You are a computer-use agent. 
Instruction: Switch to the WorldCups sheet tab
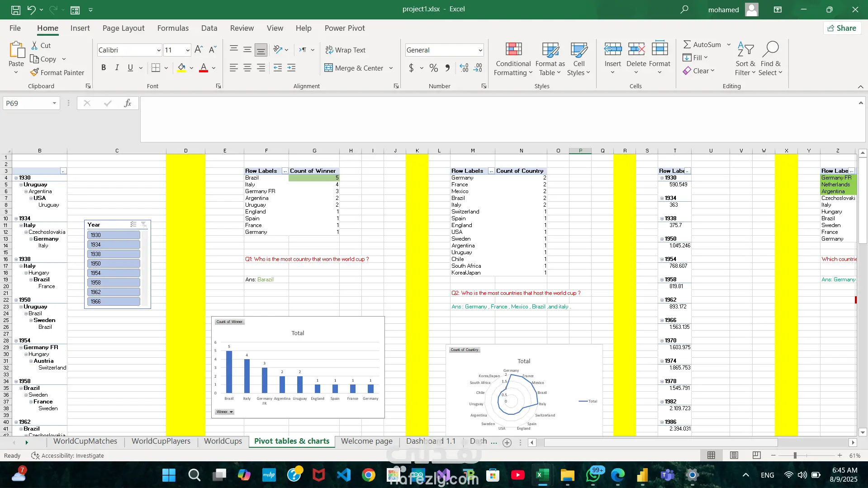coord(223,441)
